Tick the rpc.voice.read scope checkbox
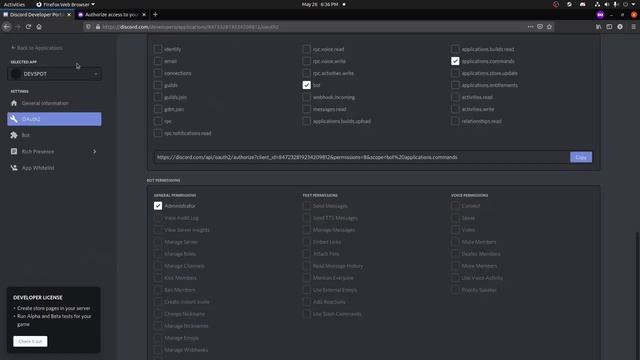Screen dimensions: 640x360 point(307,49)
